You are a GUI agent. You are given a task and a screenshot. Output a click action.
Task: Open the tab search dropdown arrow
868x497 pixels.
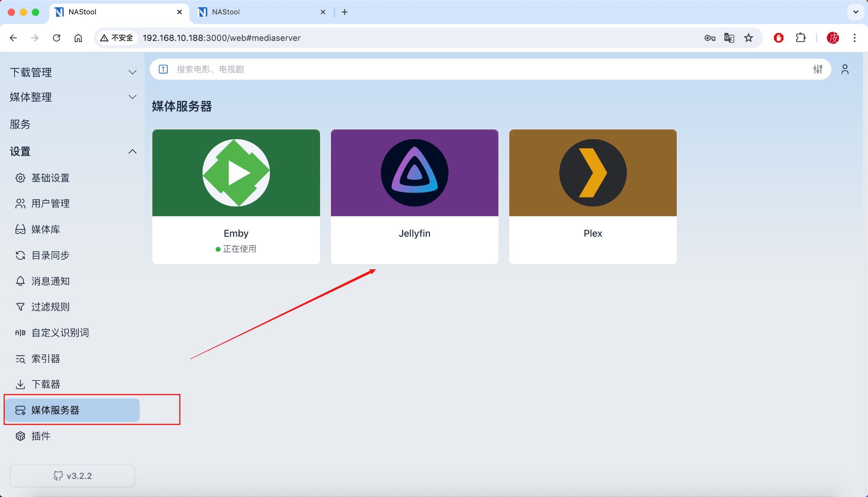click(x=856, y=12)
